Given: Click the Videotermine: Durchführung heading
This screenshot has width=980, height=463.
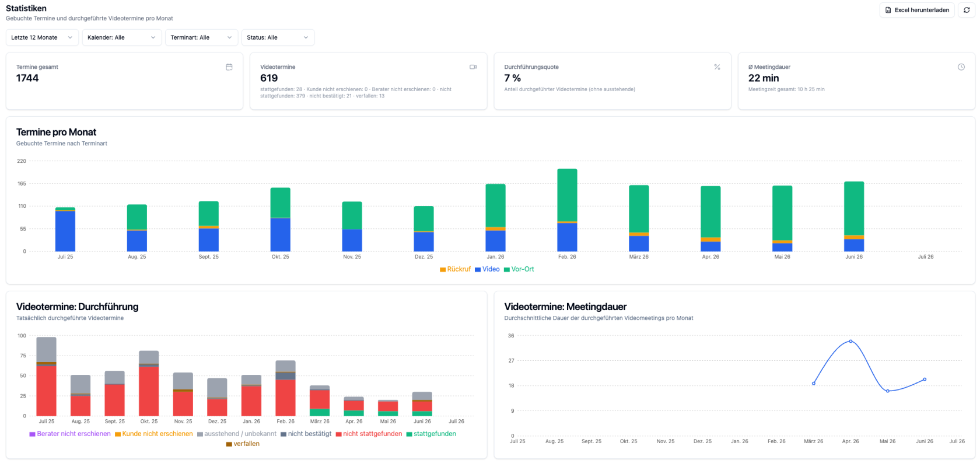Looking at the screenshot, I should coord(78,307).
